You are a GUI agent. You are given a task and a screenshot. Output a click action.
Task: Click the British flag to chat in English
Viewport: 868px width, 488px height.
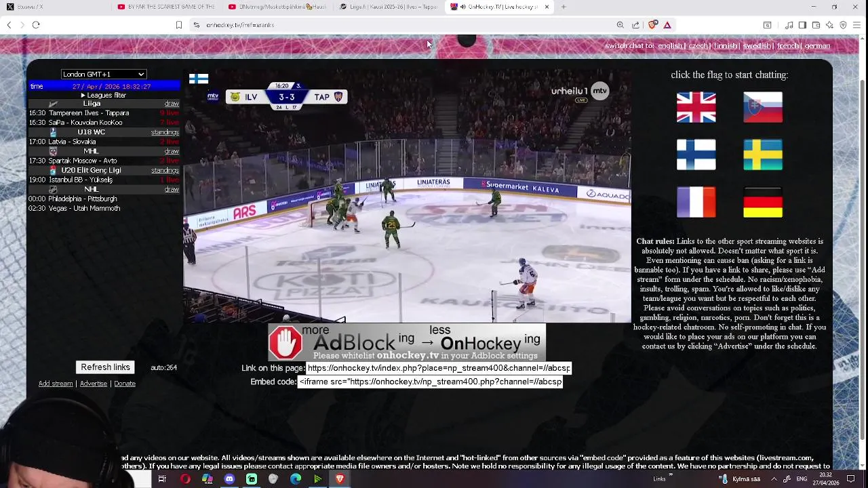pos(696,107)
